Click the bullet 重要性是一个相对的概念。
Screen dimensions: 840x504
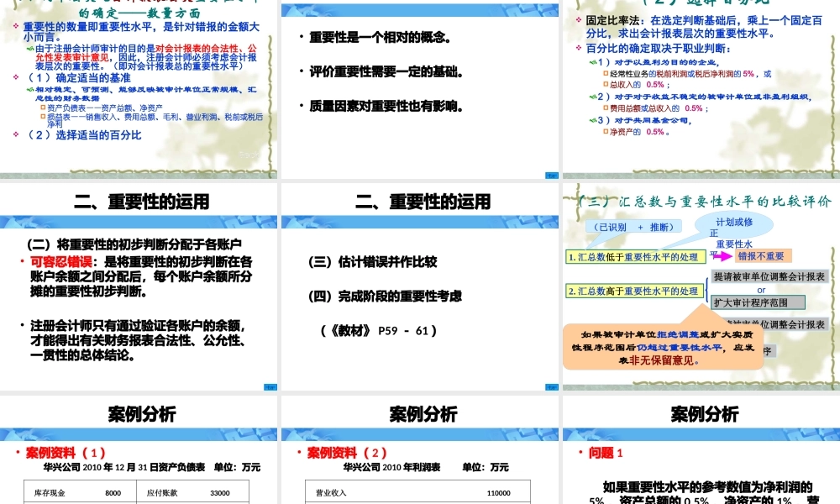pyautogui.click(x=380, y=38)
